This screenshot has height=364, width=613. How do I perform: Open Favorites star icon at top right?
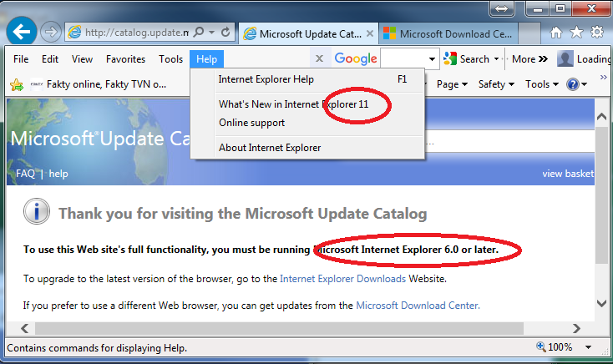coord(576,33)
